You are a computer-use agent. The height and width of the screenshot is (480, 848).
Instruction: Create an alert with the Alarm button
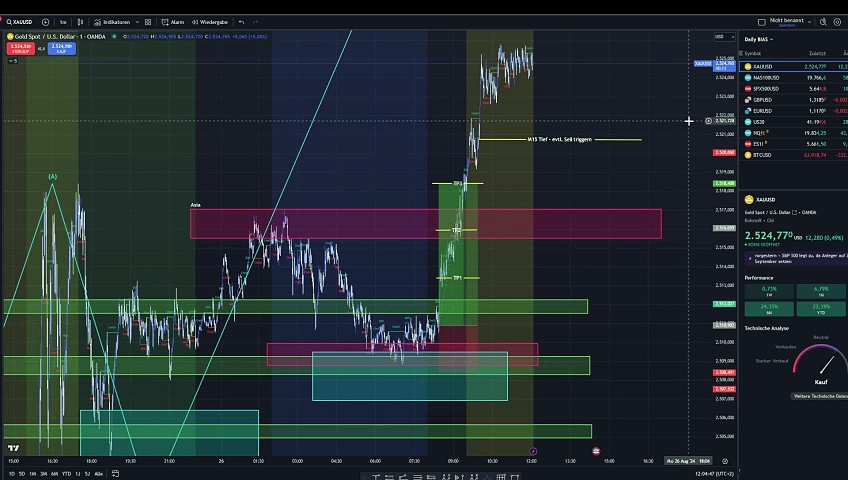point(173,21)
